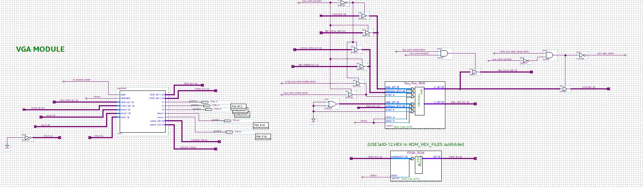Select the vga80x40 block symbol

(142, 111)
